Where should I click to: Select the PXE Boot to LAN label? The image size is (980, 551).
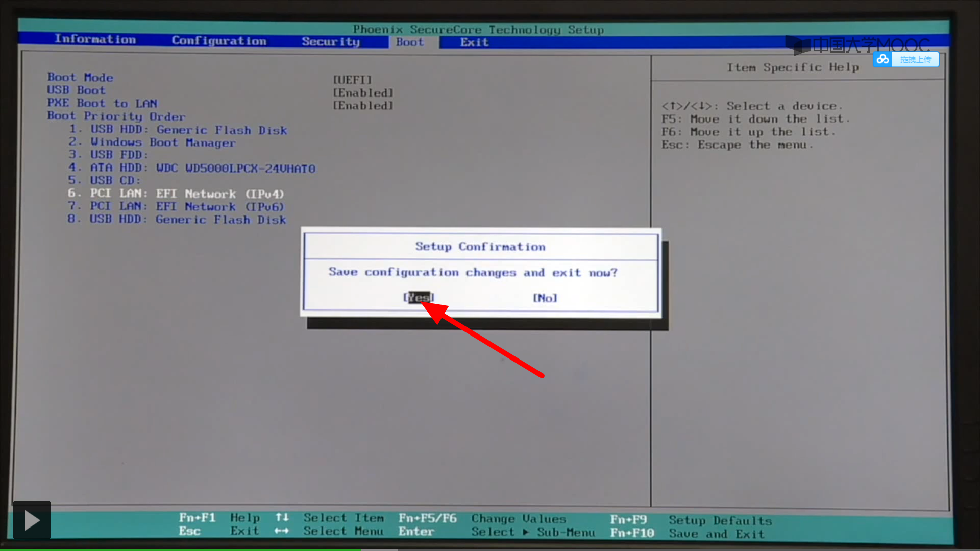coord(102,103)
